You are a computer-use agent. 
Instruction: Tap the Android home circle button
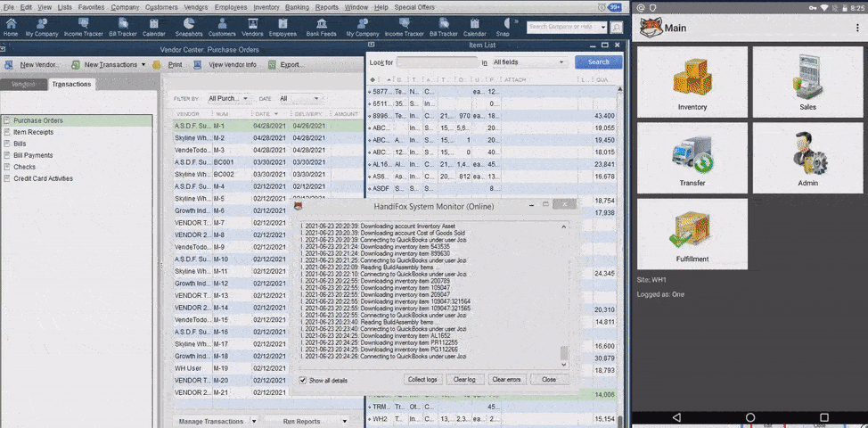pos(750,417)
